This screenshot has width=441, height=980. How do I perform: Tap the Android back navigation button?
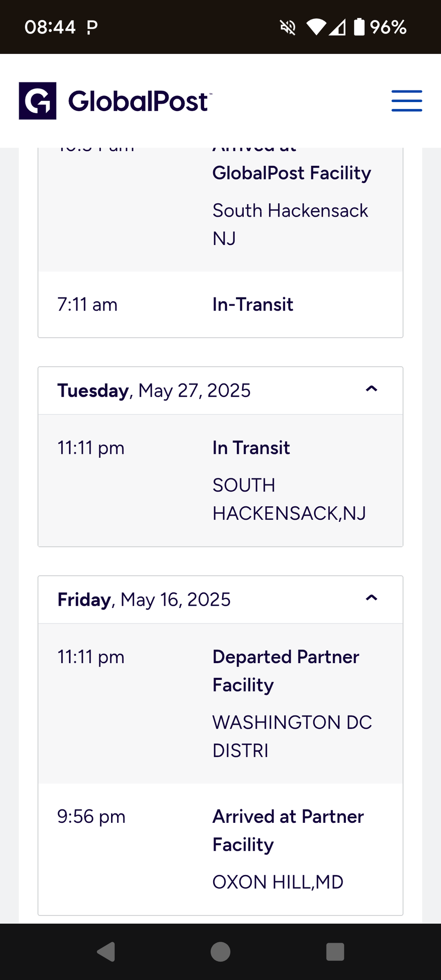tap(106, 952)
